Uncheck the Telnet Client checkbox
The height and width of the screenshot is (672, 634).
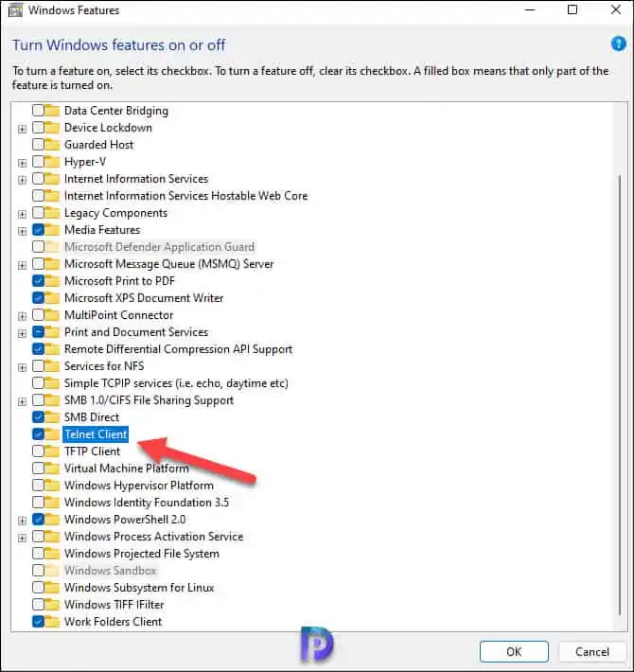pyautogui.click(x=38, y=434)
